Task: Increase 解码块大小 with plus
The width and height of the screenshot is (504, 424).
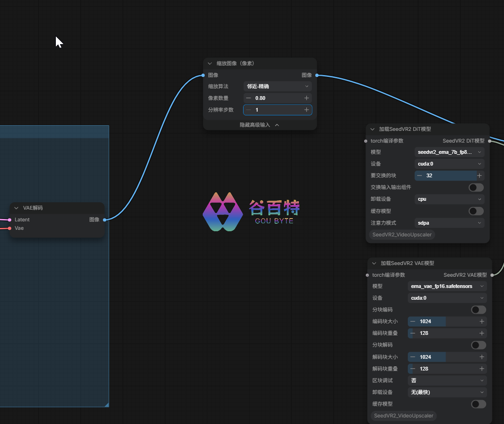Action: coord(482,357)
